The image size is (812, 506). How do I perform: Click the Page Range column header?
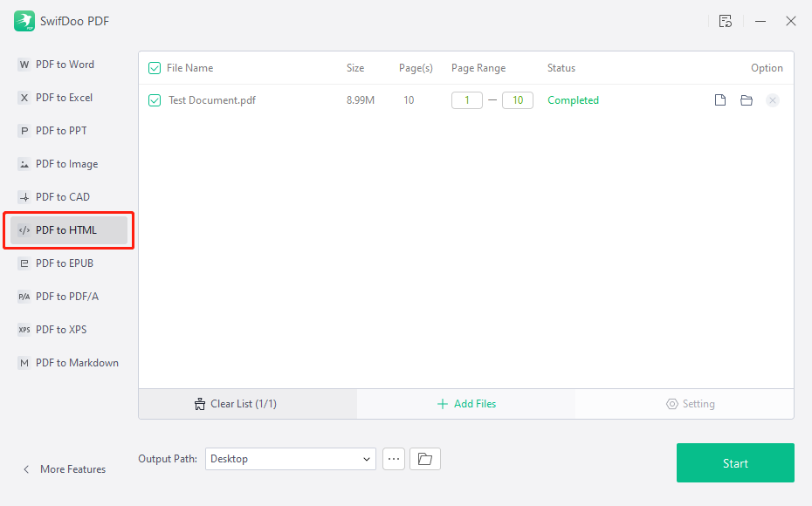point(478,68)
